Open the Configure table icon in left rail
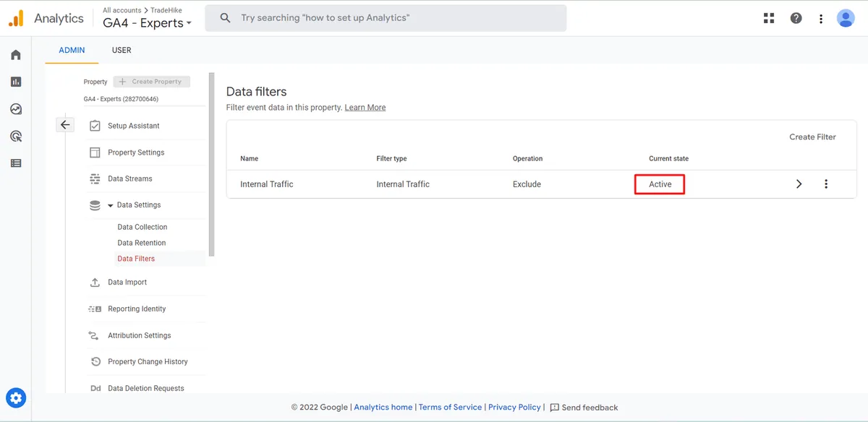The width and height of the screenshot is (868, 422). click(16, 163)
